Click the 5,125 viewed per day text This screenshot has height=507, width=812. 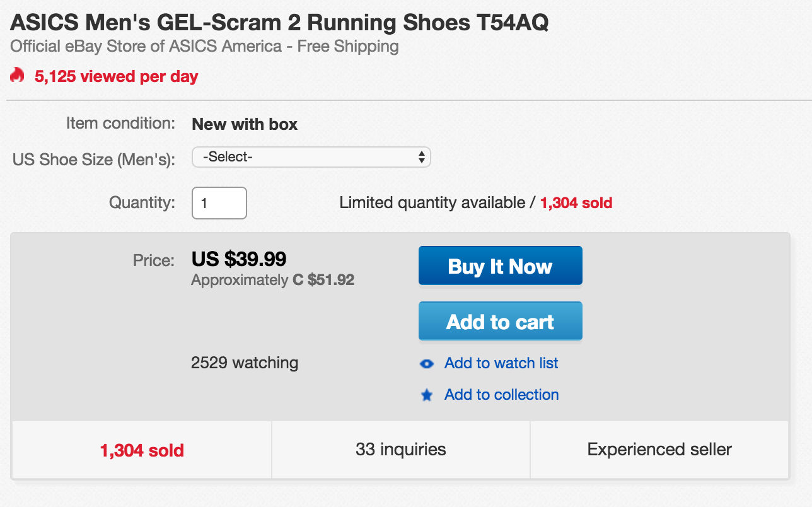pos(116,76)
